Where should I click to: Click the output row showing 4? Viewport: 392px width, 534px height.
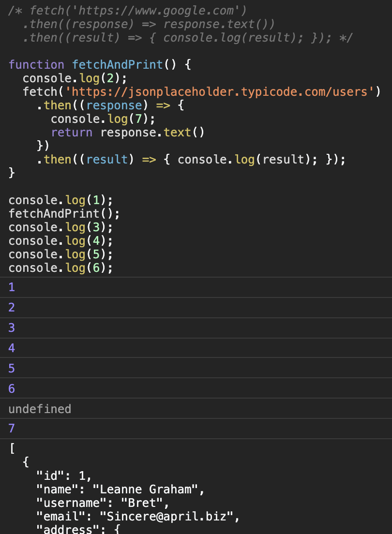pos(12,348)
